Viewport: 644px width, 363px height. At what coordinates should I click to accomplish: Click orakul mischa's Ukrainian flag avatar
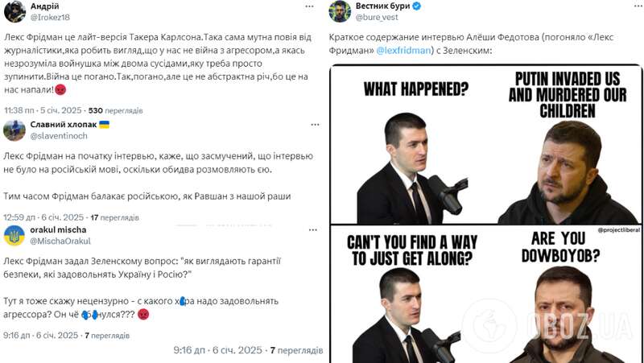point(14,236)
